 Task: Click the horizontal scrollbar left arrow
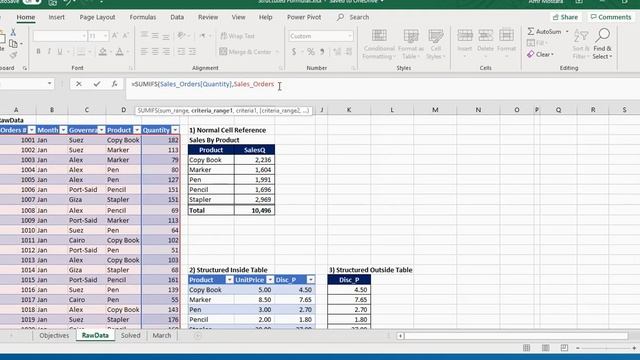(x=400, y=336)
